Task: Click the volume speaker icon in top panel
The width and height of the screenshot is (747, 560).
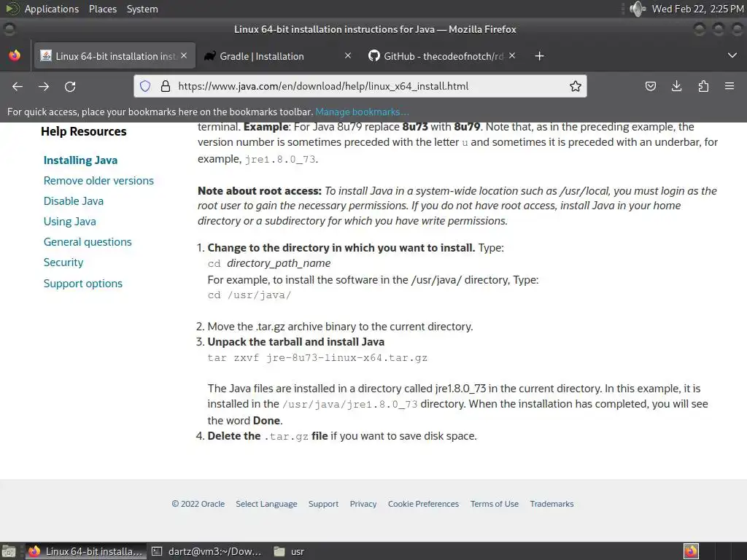Action: click(x=637, y=9)
